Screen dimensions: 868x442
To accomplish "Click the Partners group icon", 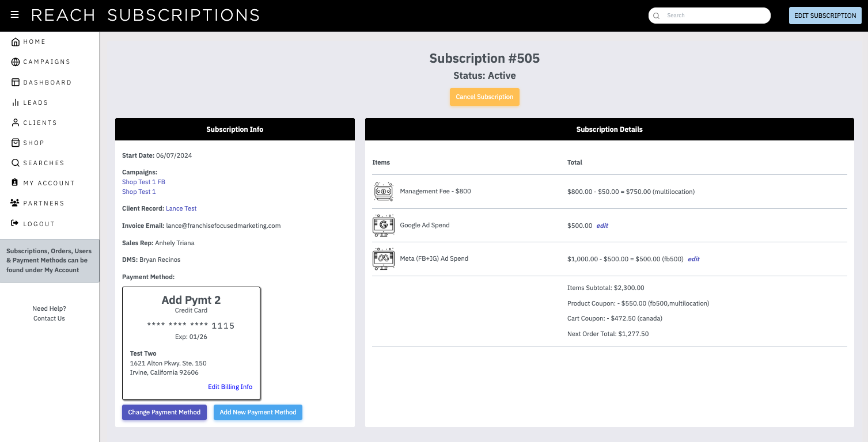I will (15, 203).
